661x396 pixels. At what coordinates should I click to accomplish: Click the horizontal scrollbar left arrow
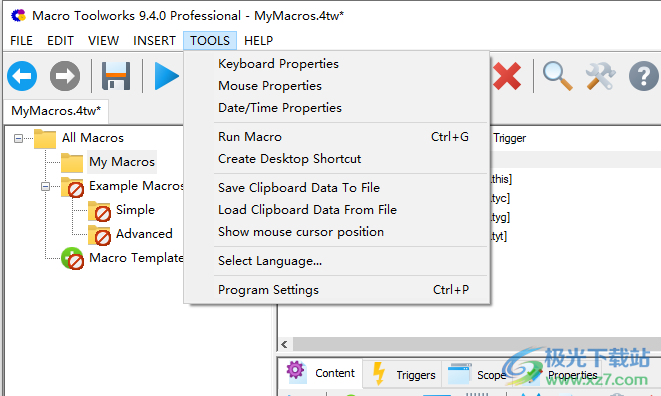pyautogui.click(x=285, y=345)
